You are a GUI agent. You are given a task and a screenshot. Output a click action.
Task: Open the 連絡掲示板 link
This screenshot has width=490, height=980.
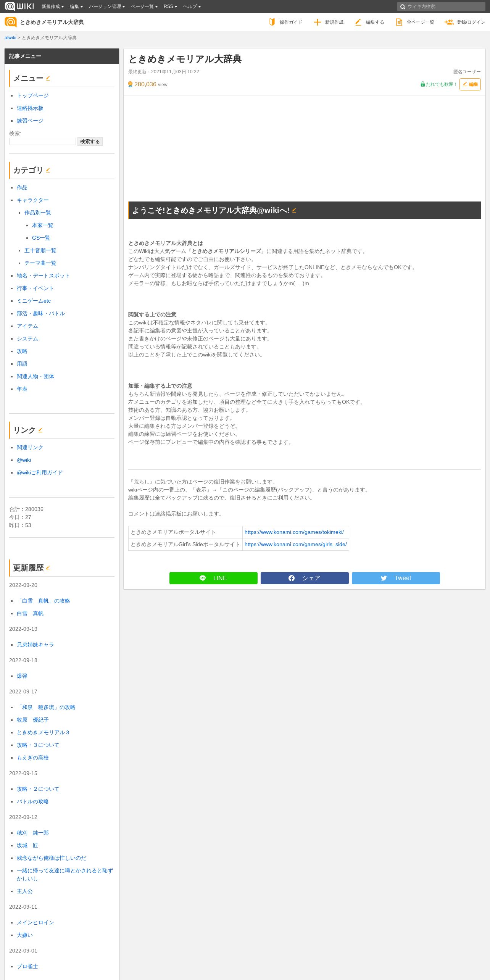[30, 108]
